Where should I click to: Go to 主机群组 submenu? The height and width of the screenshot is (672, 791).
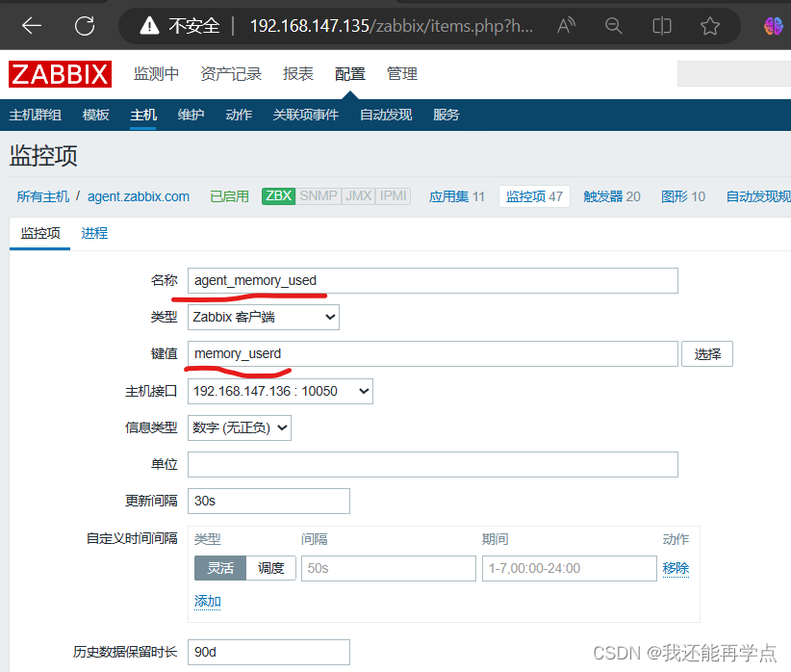coord(36,115)
